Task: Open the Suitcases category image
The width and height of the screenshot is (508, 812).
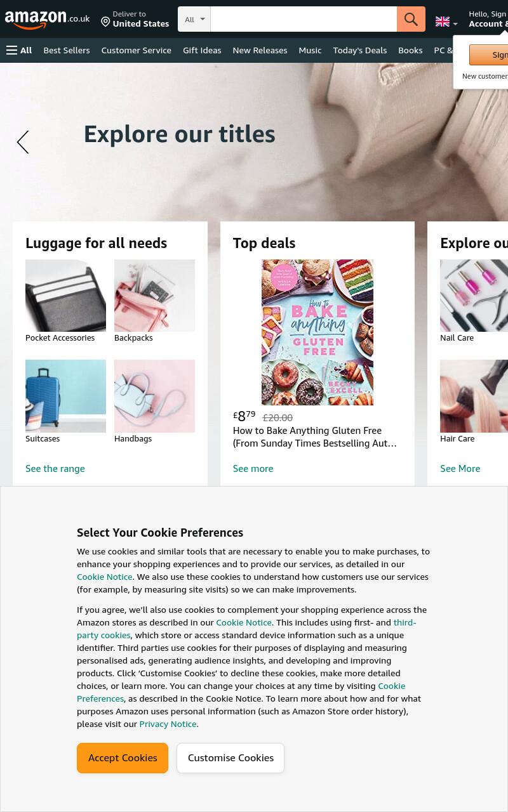Action: 65,396
